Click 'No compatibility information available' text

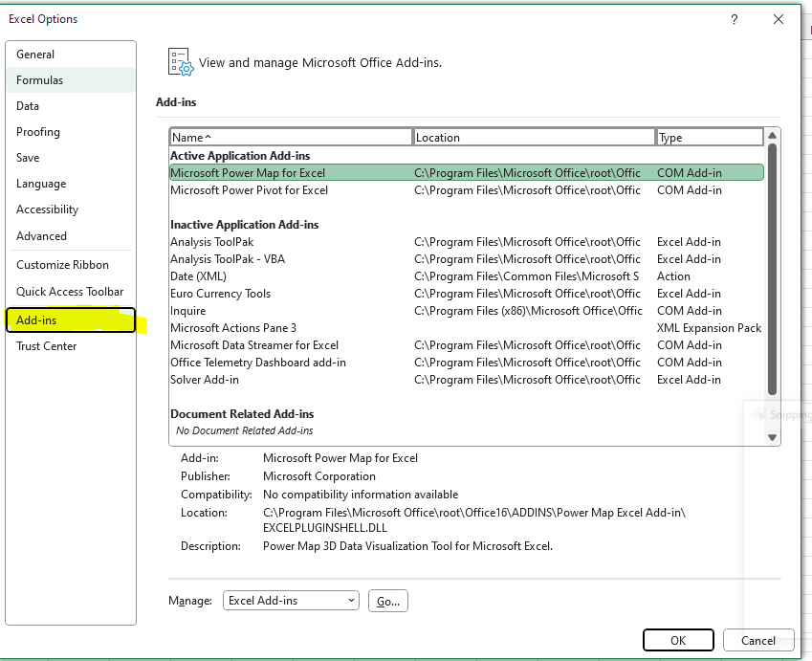coord(361,495)
